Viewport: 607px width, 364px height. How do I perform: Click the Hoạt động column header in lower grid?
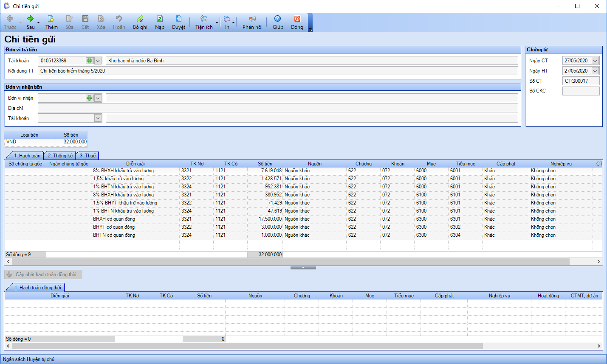pyautogui.click(x=548, y=296)
